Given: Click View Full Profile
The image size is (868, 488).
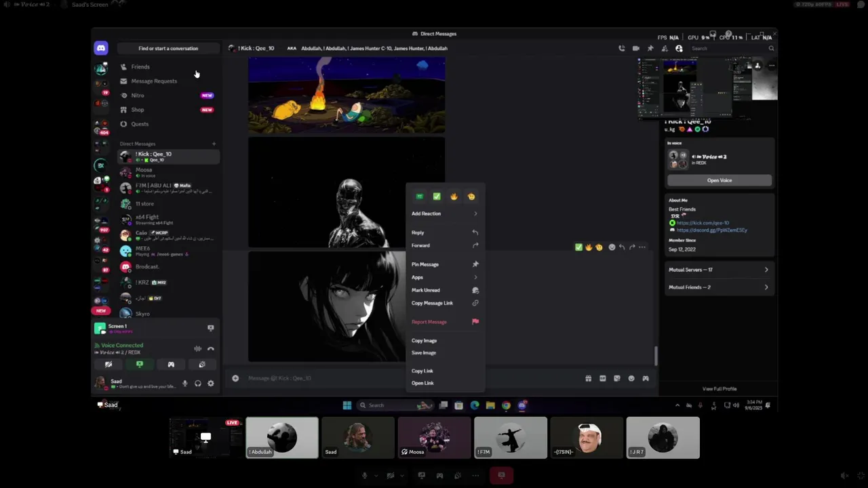Looking at the screenshot, I should [719, 389].
